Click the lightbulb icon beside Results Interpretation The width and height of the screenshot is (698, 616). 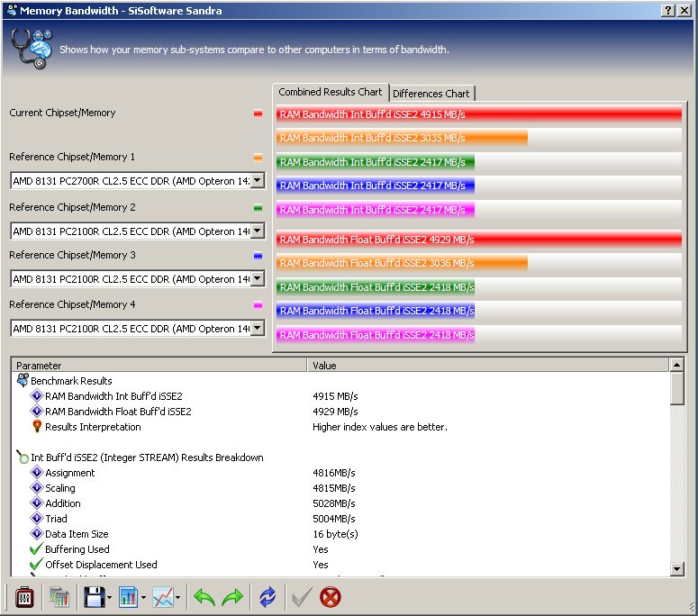pos(37,426)
